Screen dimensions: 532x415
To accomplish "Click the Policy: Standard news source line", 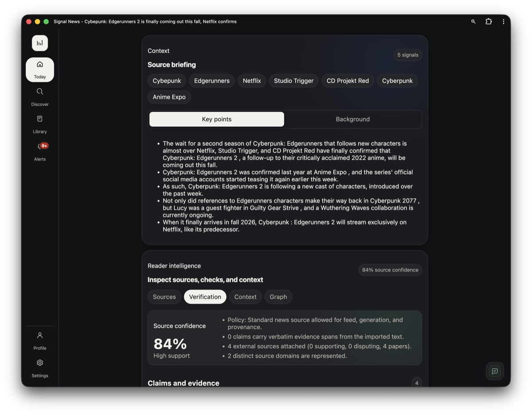I will (315, 323).
